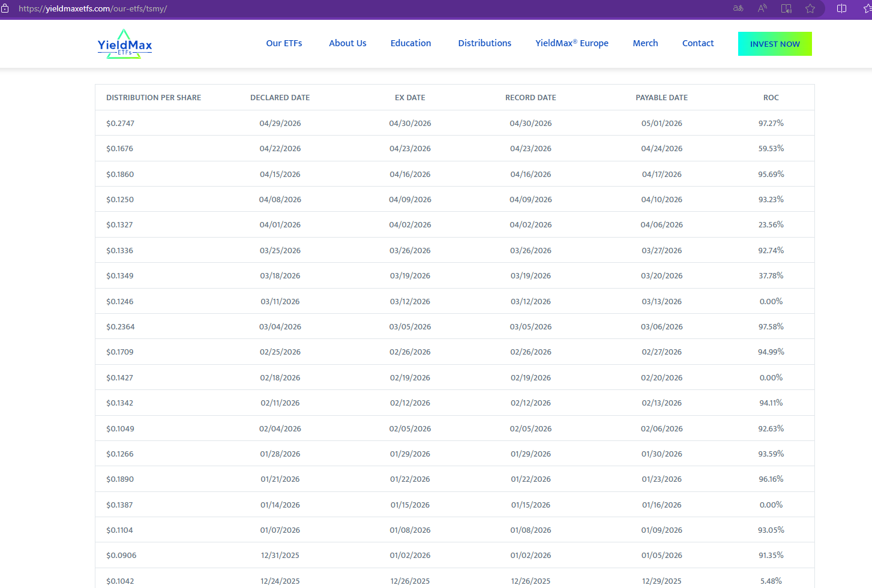Select the declared date 04/15/2026

280,175
